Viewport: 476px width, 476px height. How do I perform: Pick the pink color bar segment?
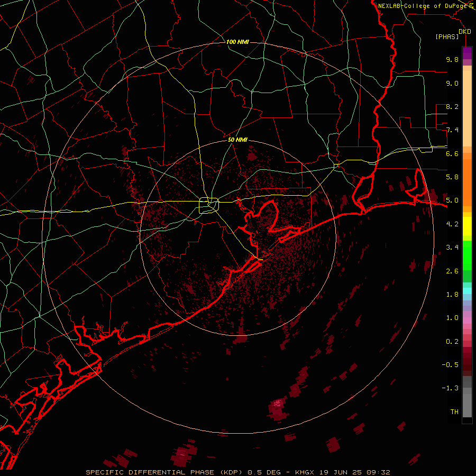pyautogui.click(x=467, y=321)
